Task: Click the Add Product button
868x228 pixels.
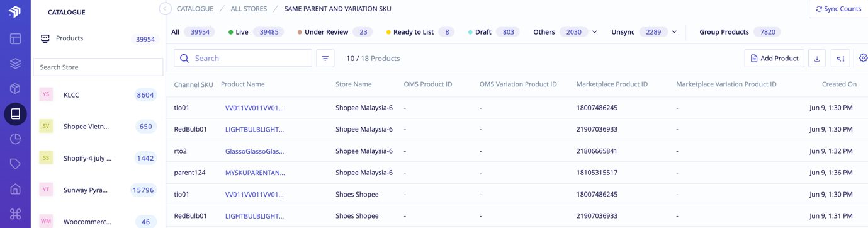Action: pyautogui.click(x=774, y=59)
